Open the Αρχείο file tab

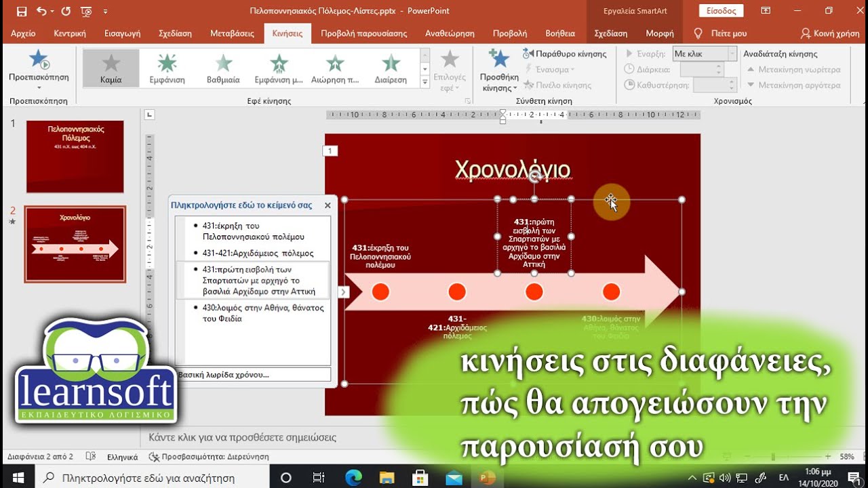[23, 33]
